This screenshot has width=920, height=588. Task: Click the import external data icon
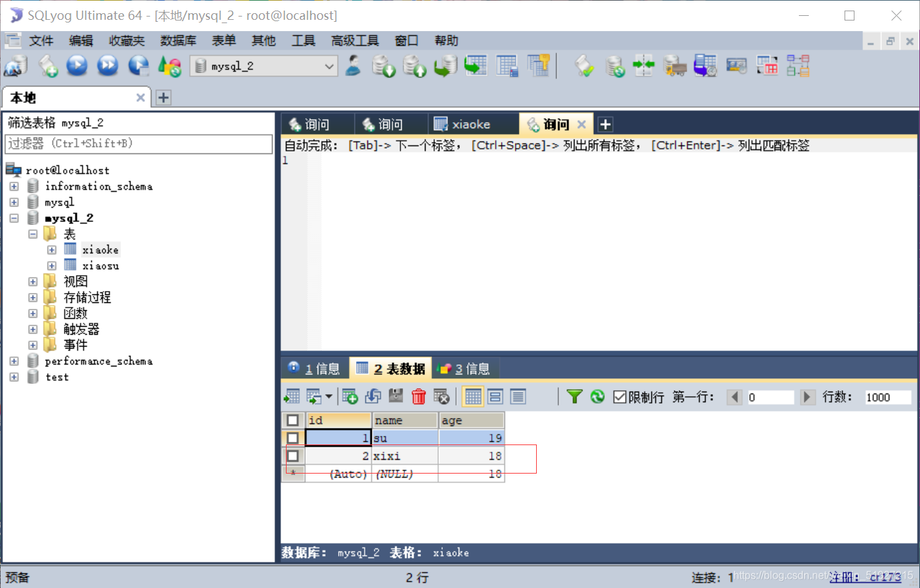[x=384, y=65]
